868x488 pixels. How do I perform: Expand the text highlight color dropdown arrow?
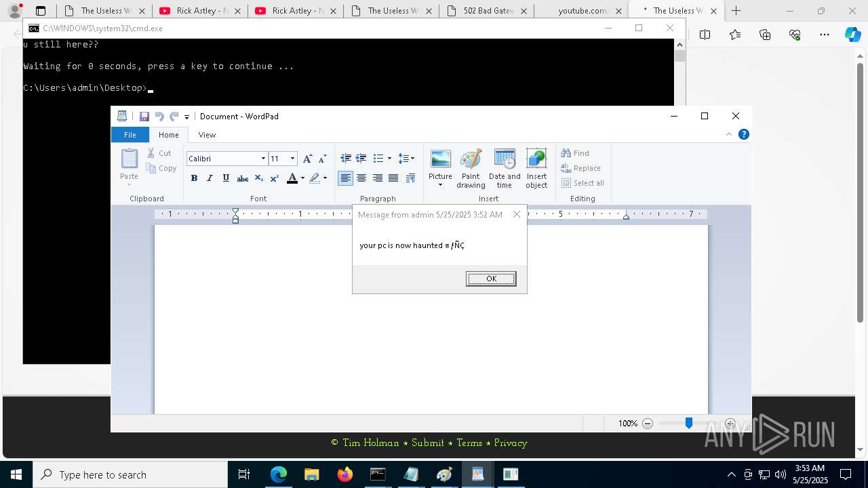[325, 178]
